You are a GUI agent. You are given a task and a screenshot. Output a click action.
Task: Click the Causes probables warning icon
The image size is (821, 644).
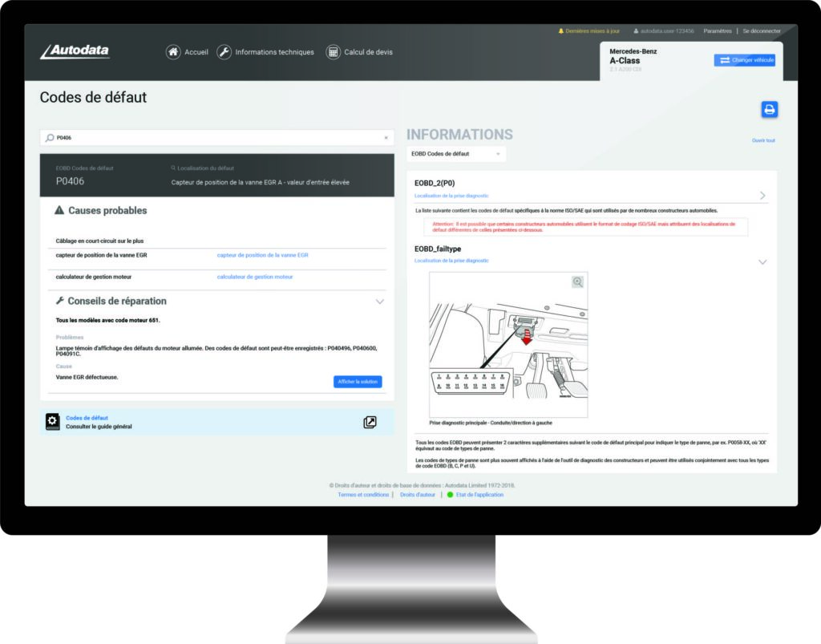[x=59, y=210]
